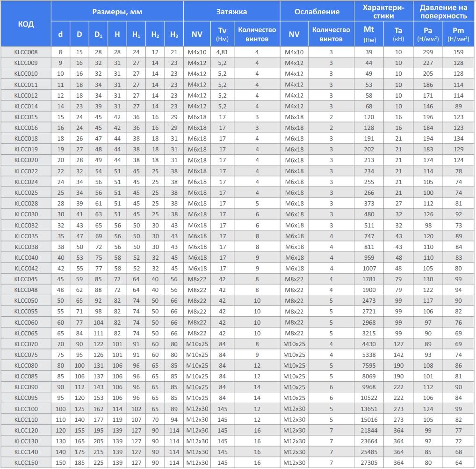Click the Давление на поверхность header
Image resolution: width=476 pixels, height=469 pixels.
point(443,11)
